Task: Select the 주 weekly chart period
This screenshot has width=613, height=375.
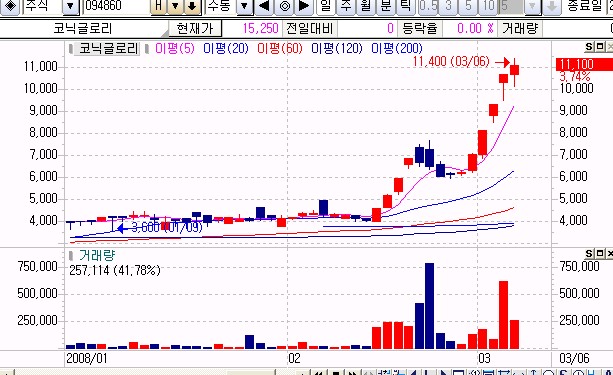Action: pyautogui.click(x=346, y=6)
